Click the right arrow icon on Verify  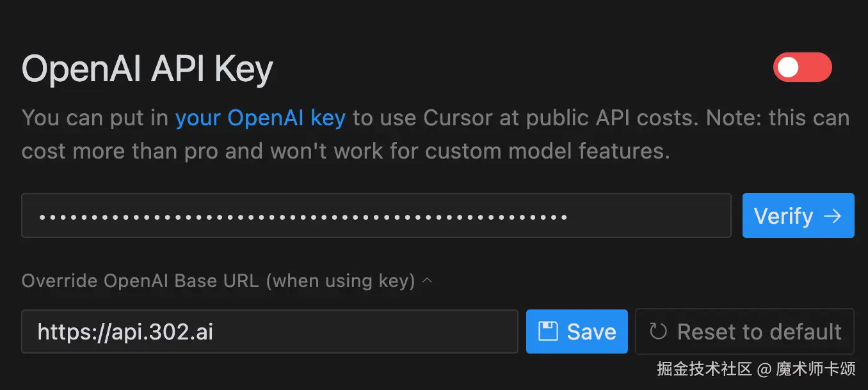pyautogui.click(x=832, y=216)
